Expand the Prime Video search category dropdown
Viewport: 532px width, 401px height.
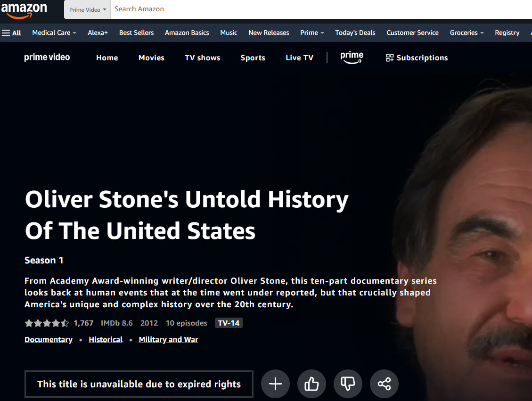pyautogui.click(x=87, y=9)
